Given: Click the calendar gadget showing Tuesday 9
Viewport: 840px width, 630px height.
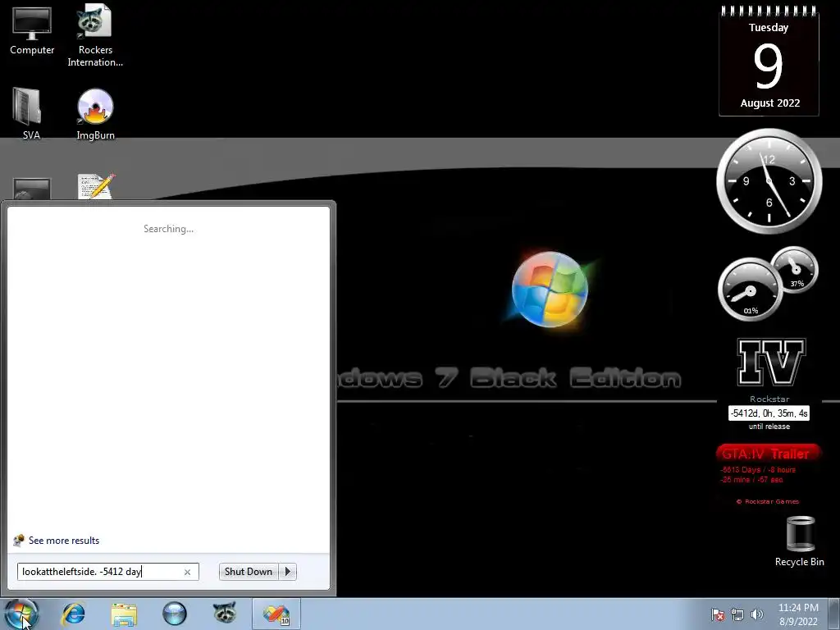Looking at the screenshot, I should tap(769, 61).
